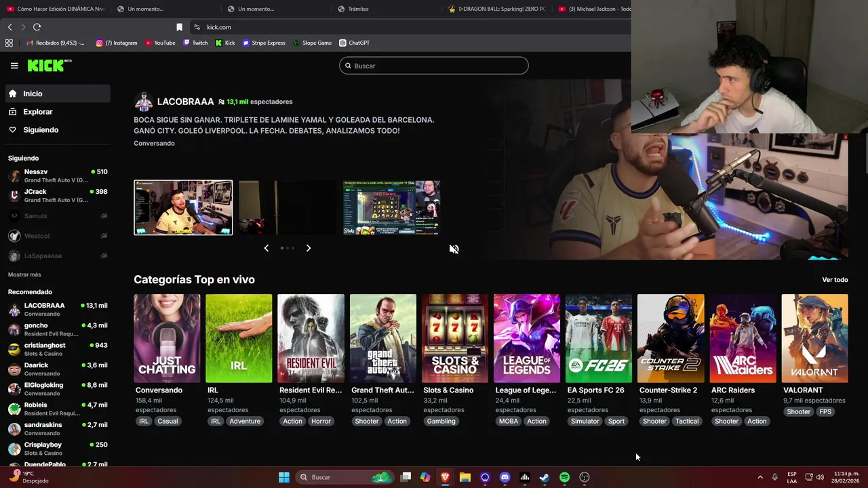The width and height of the screenshot is (868, 488).
Task: Open JCrack in the following list
Action: [x=58, y=196]
